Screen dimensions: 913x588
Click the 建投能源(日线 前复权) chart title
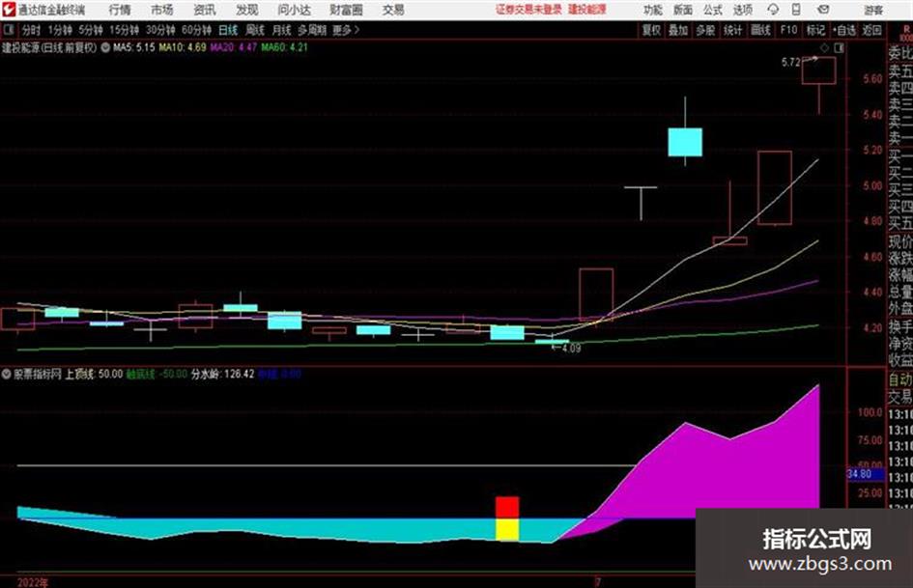coord(49,47)
